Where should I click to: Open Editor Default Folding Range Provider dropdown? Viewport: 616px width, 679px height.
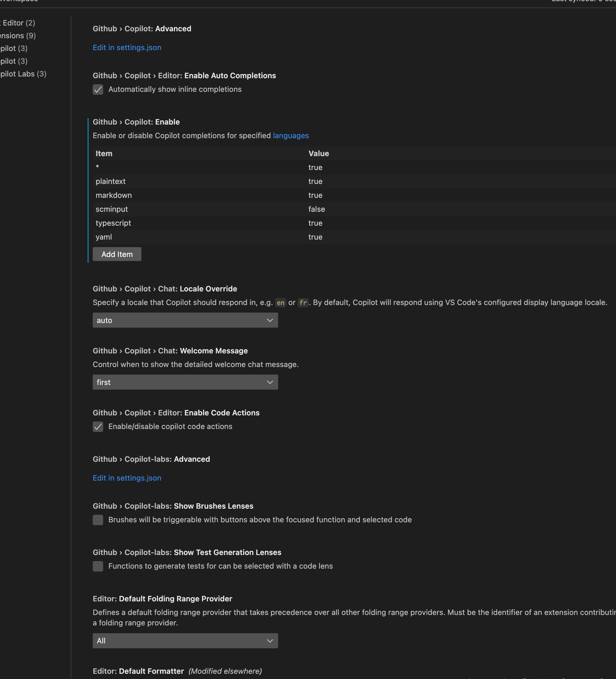point(185,640)
